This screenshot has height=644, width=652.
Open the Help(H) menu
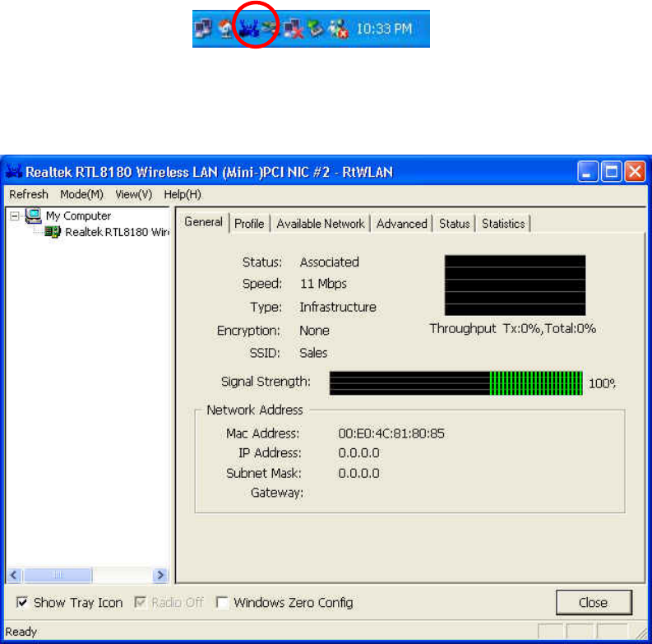[183, 194]
